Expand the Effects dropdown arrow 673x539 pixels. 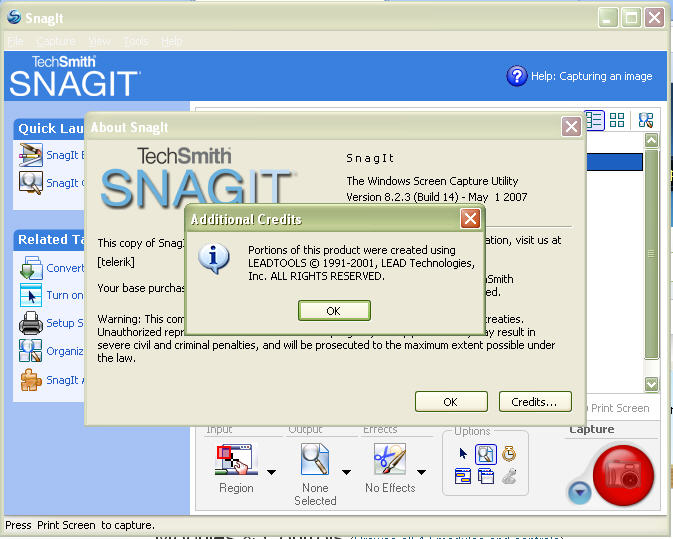point(421,472)
